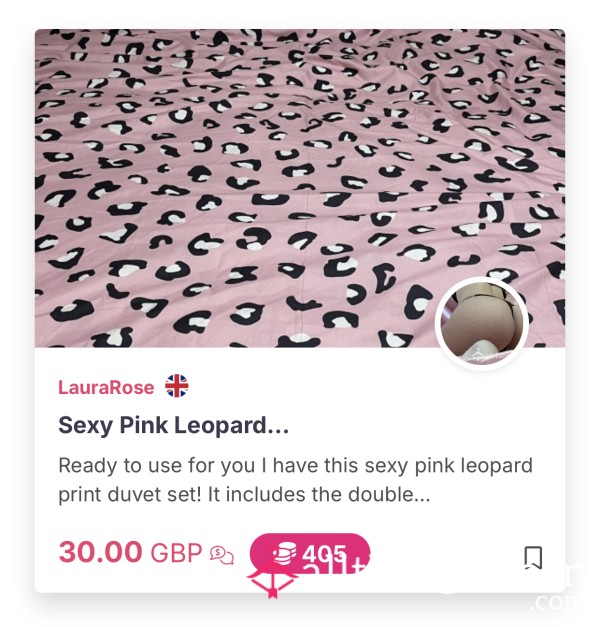Open LauraRose's round profile avatar
The width and height of the screenshot is (600, 627).
[x=482, y=323]
